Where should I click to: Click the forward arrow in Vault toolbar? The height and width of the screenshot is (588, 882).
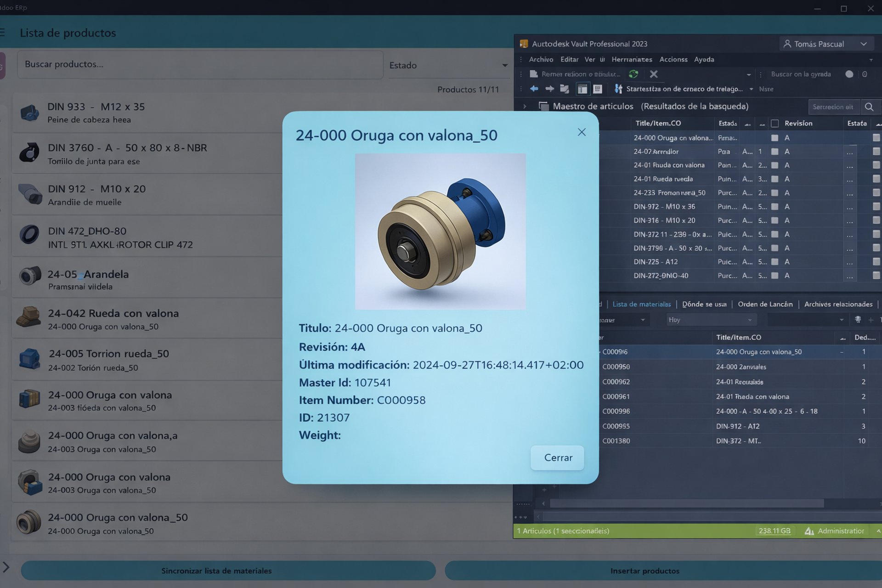click(549, 89)
